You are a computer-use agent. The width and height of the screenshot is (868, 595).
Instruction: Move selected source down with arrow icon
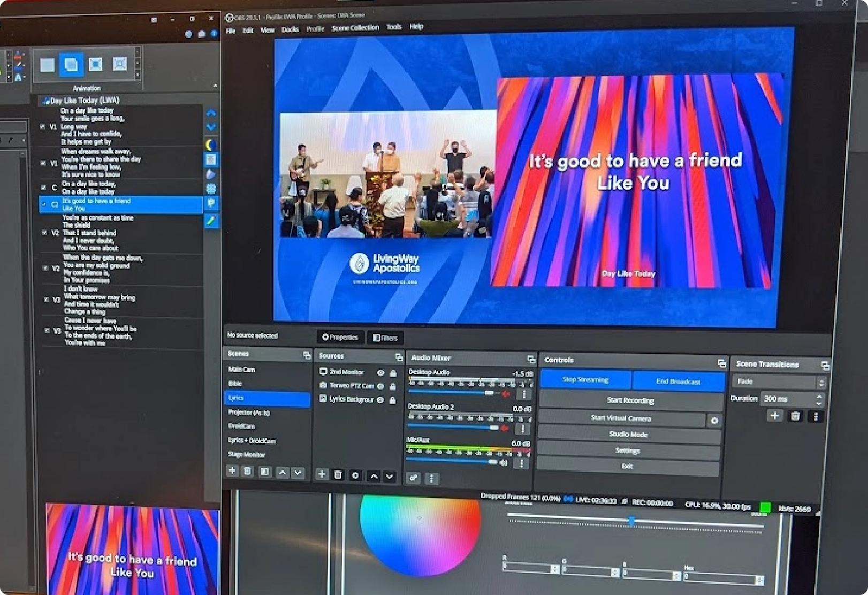[390, 476]
